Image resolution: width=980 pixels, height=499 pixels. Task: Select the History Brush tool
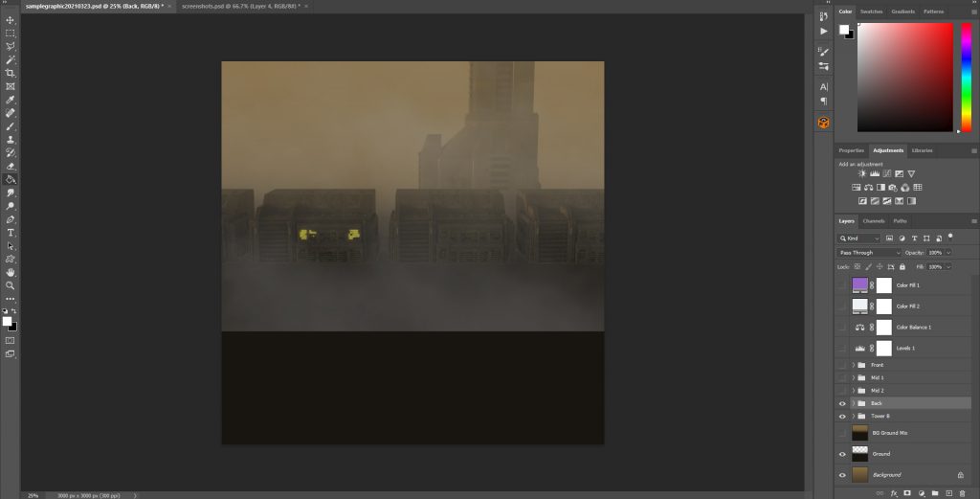point(10,153)
